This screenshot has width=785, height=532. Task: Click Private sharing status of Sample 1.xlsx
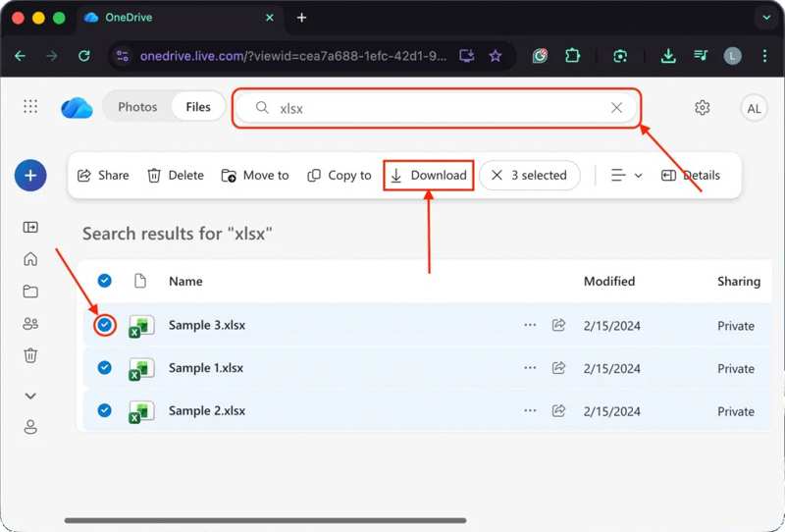(x=735, y=369)
